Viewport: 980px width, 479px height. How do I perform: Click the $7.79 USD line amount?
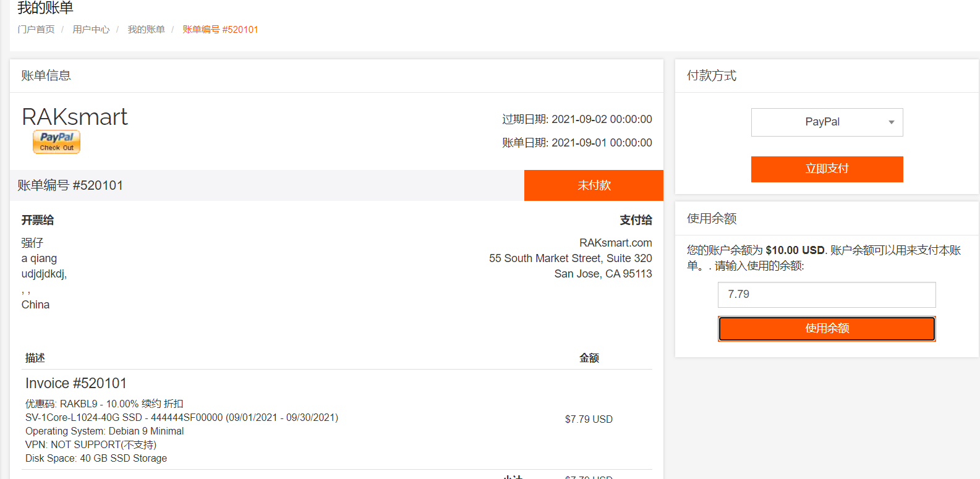[589, 419]
